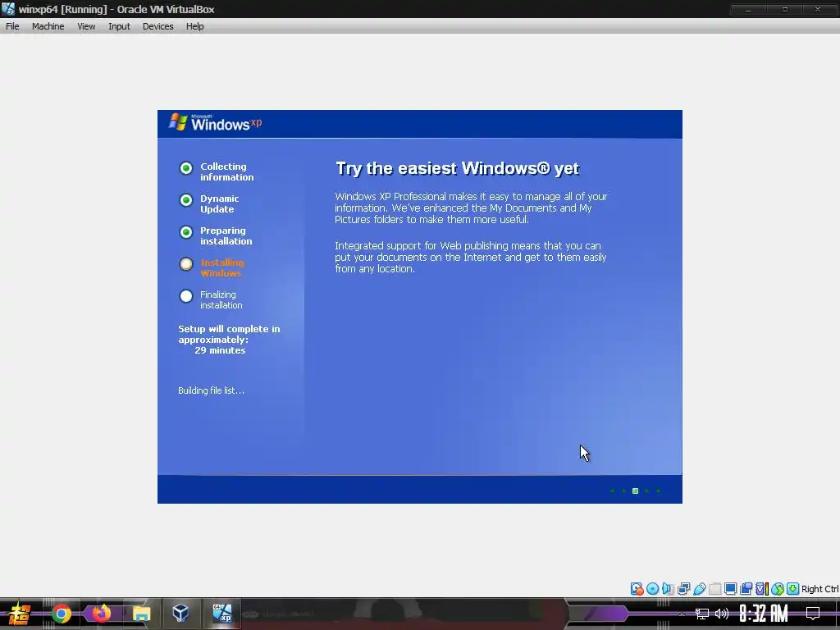Launch Google Chrome from the taskbar

(x=62, y=614)
